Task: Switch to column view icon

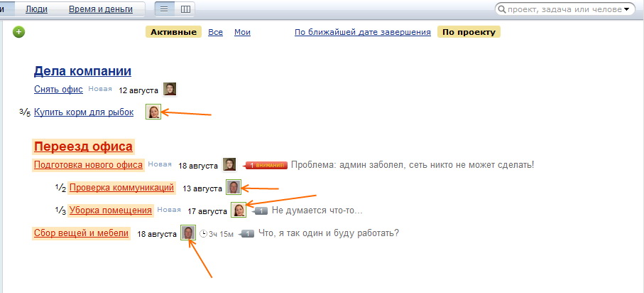Action: (x=185, y=10)
